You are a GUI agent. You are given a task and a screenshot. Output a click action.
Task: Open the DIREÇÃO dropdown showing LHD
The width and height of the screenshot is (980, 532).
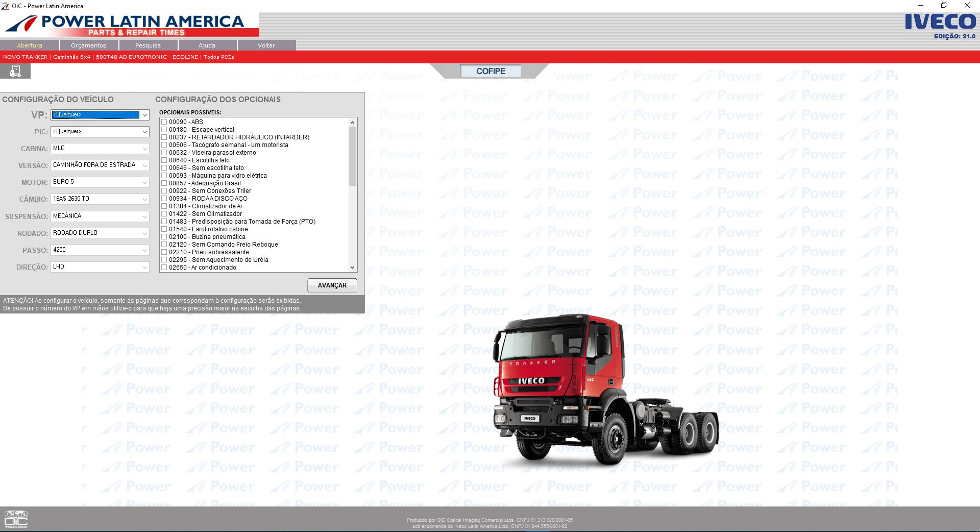click(100, 267)
